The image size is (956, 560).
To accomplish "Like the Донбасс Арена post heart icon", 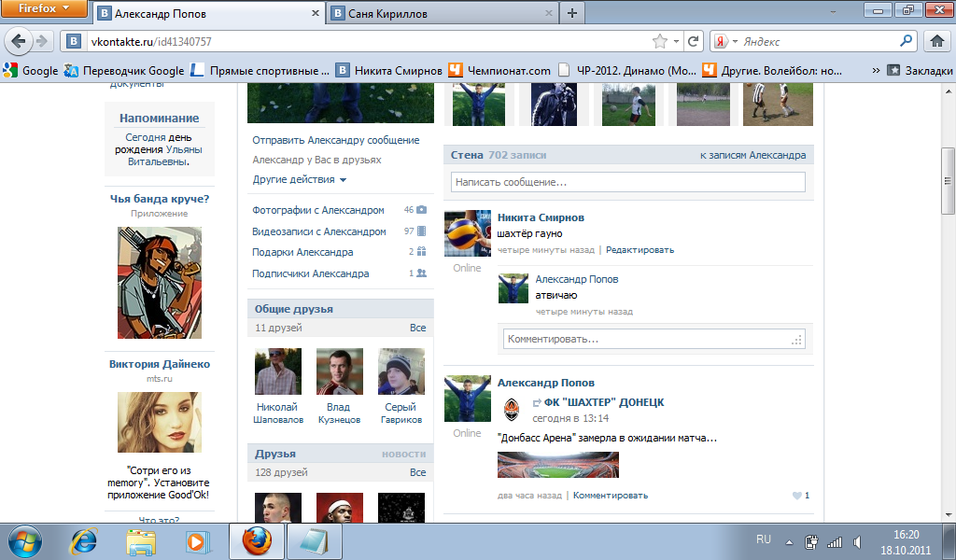I will (797, 496).
